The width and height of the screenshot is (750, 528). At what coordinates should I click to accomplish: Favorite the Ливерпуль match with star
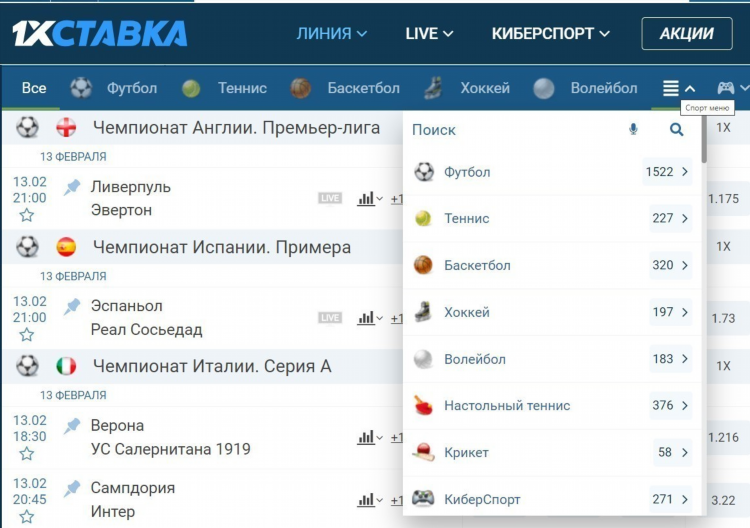point(27,215)
